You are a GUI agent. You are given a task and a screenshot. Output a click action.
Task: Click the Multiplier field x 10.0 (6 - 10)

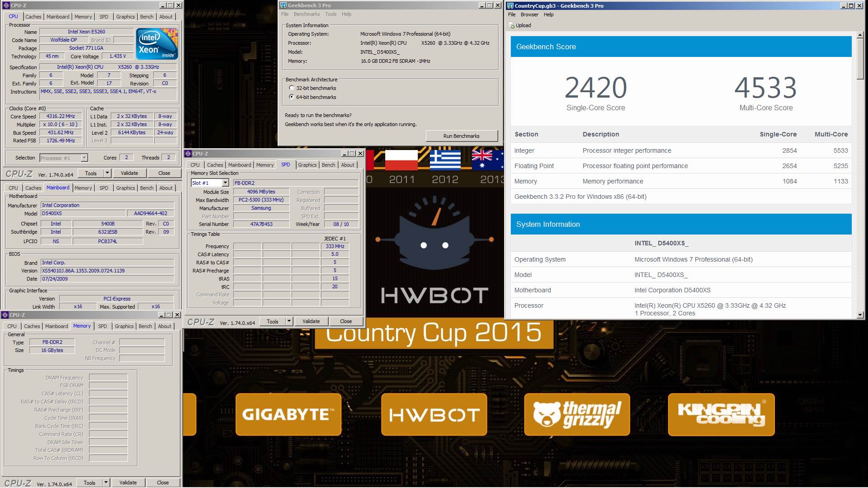pyautogui.click(x=61, y=124)
